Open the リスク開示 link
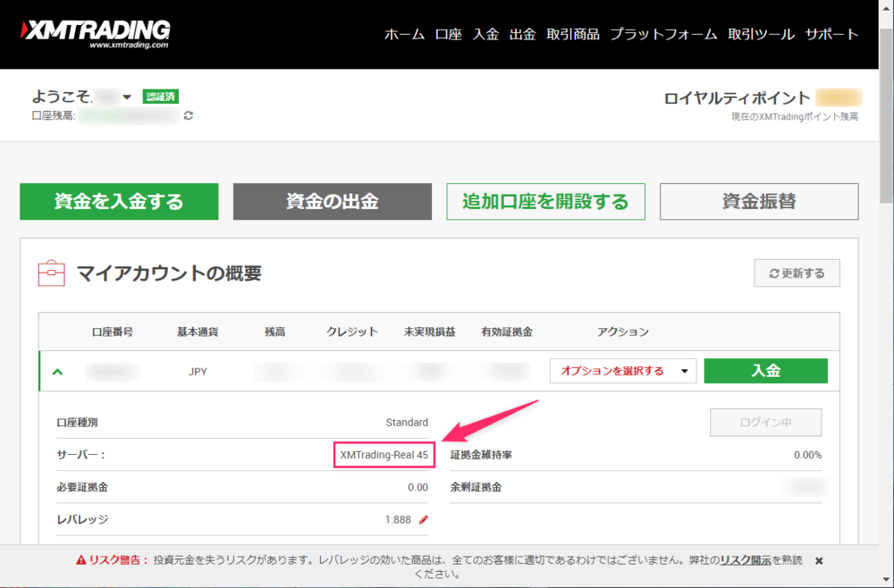894x588 pixels. tap(746, 560)
